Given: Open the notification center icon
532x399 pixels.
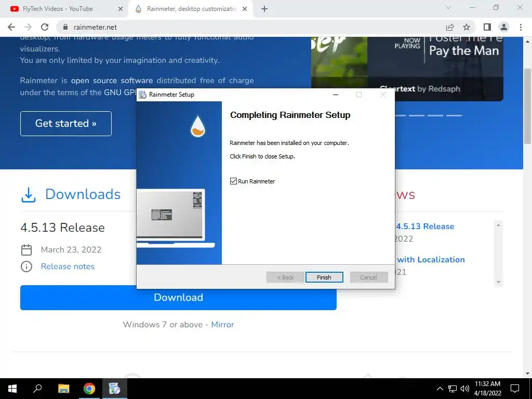Looking at the screenshot, I should (x=515, y=389).
